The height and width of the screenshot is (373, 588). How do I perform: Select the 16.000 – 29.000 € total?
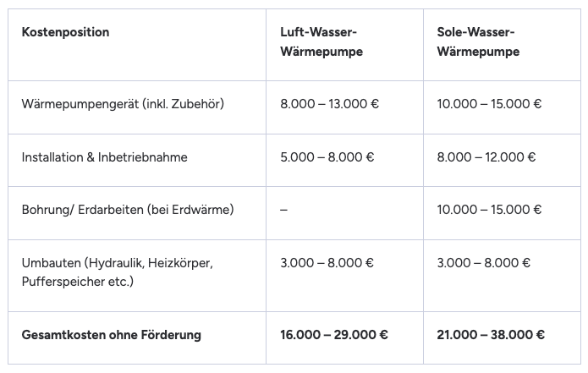point(333,334)
